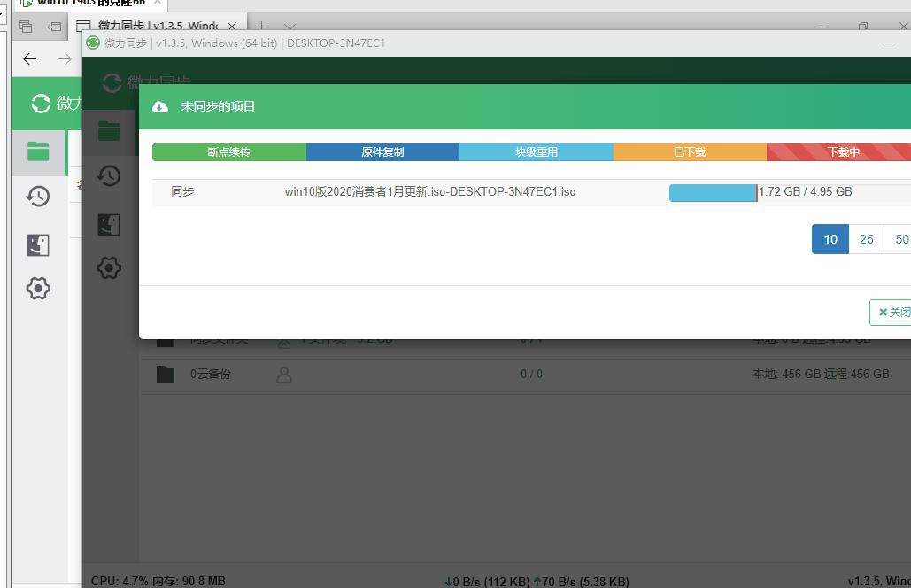Open the synced folders panel in the sidebar

pos(109,130)
